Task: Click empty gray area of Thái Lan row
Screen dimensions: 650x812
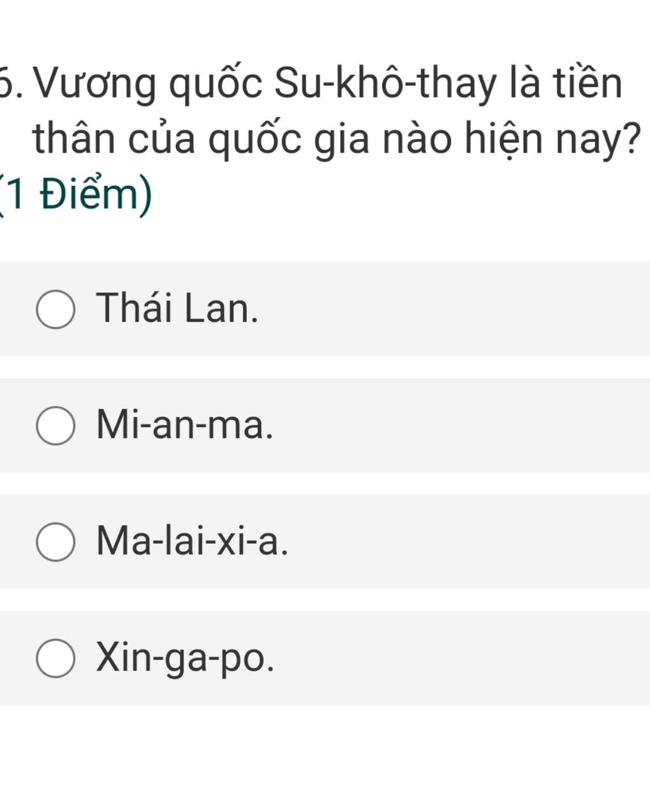Action: pyautogui.click(x=457, y=309)
